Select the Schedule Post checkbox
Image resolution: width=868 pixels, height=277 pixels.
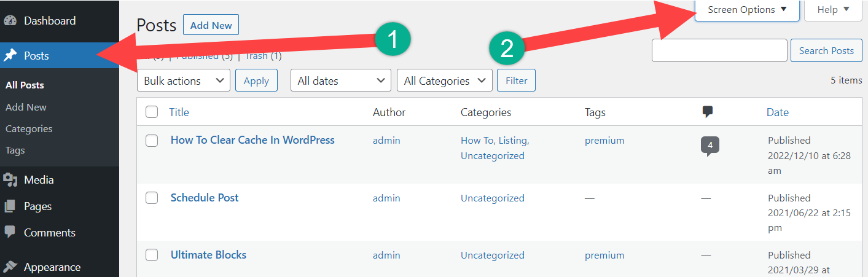click(x=152, y=198)
